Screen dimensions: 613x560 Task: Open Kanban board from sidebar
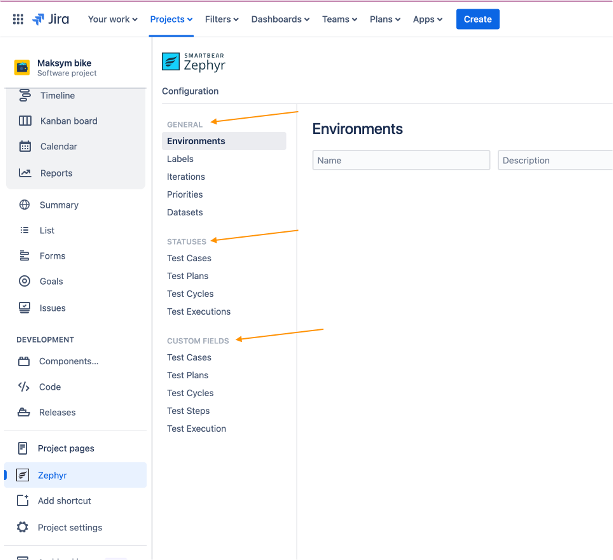click(68, 121)
